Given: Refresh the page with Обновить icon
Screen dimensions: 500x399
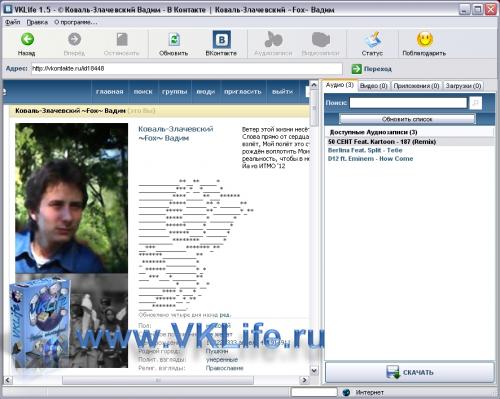Looking at the screenshot, I should point(174,39).
